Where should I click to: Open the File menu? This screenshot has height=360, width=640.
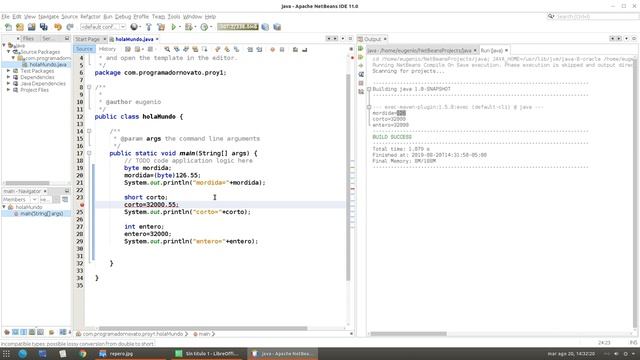tap(5, 16)
